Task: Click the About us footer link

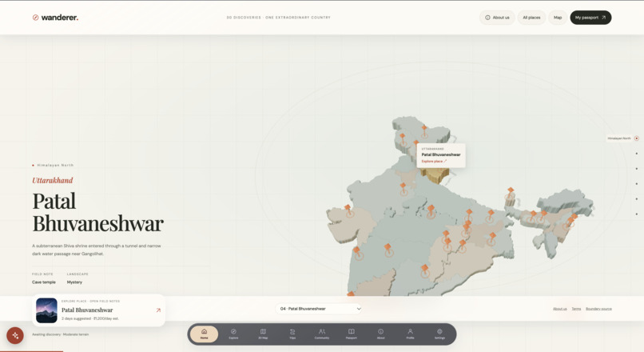Action: (x=560, y=309)
